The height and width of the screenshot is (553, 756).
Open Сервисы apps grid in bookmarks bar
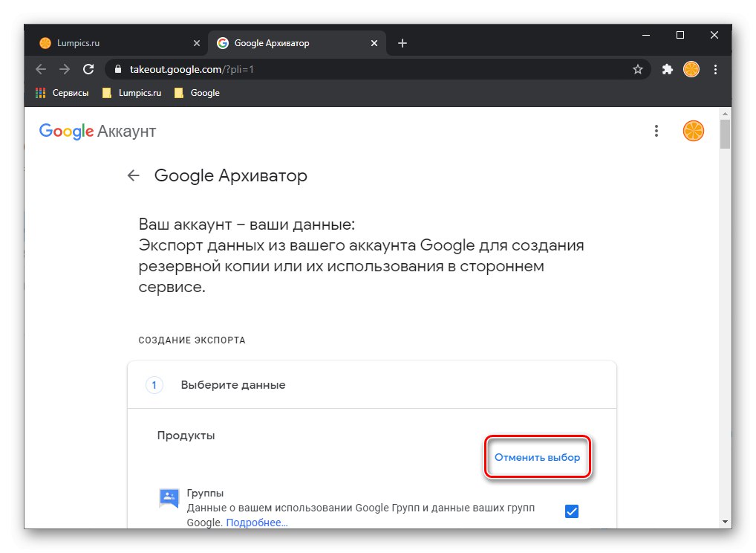tap(62, 93)
